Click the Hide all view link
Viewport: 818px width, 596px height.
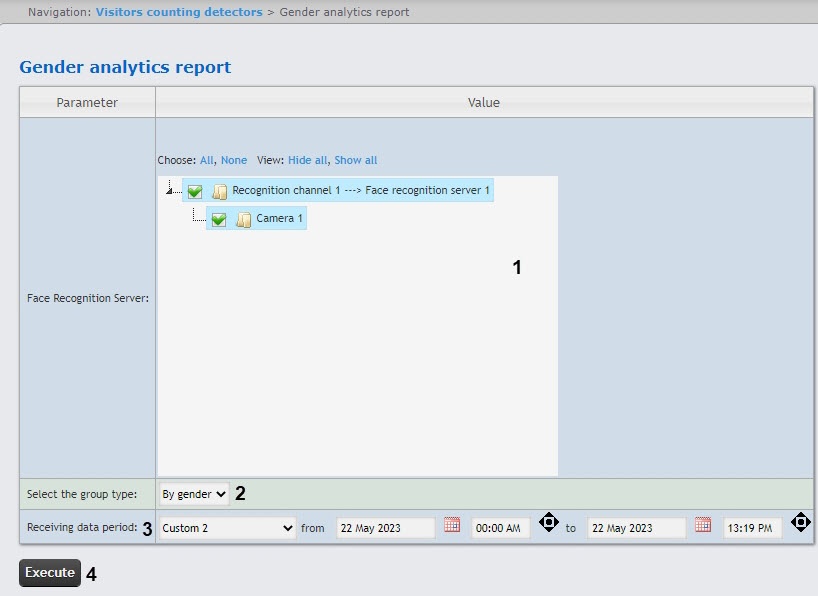point(307,160)
